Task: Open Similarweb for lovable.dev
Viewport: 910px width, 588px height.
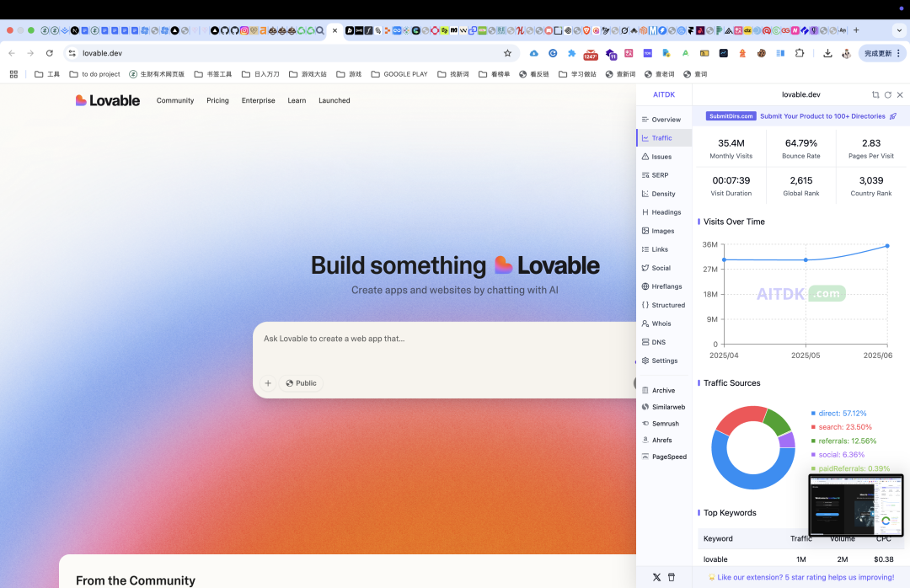Action: click(663, 408)
